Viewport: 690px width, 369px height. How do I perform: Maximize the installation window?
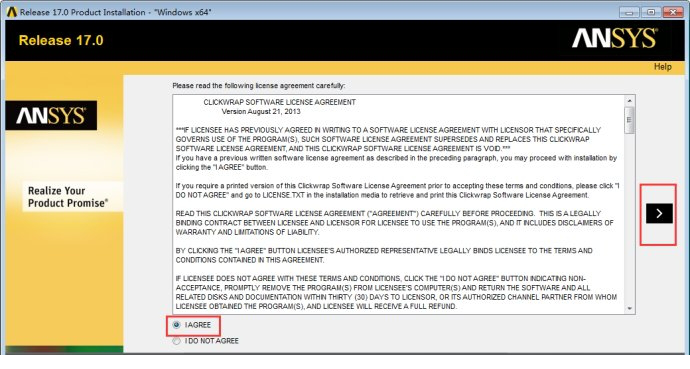650,12
